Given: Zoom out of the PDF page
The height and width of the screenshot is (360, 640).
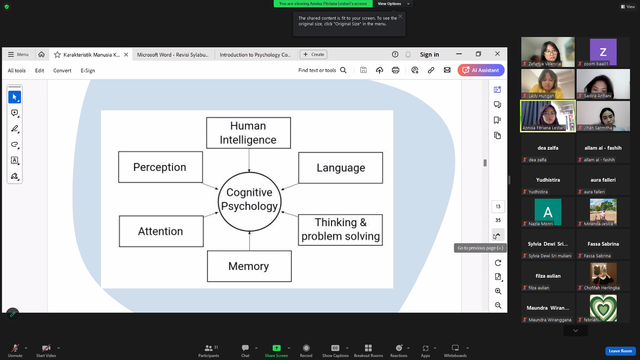Looking at the screenshot, I should [x=498, y=305].
